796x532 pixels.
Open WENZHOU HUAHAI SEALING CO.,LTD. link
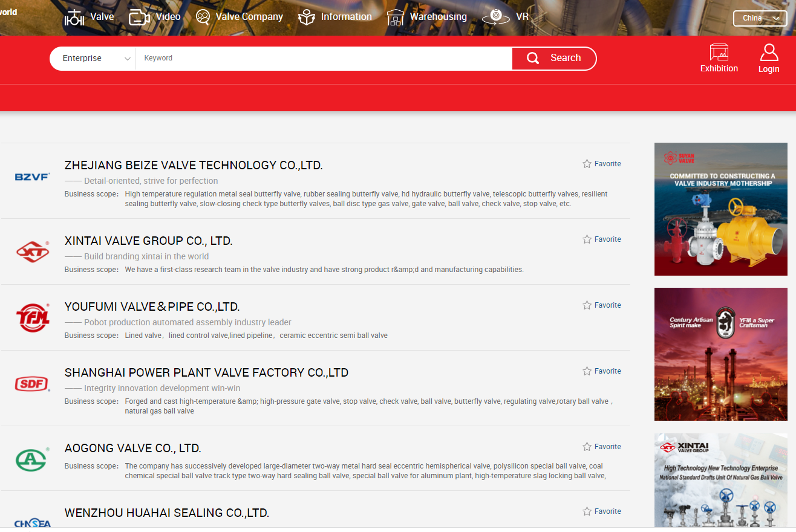(167, 513)
